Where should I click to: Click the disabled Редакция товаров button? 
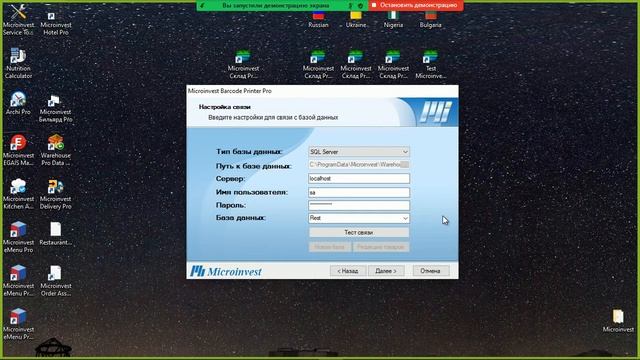[381, 247]
